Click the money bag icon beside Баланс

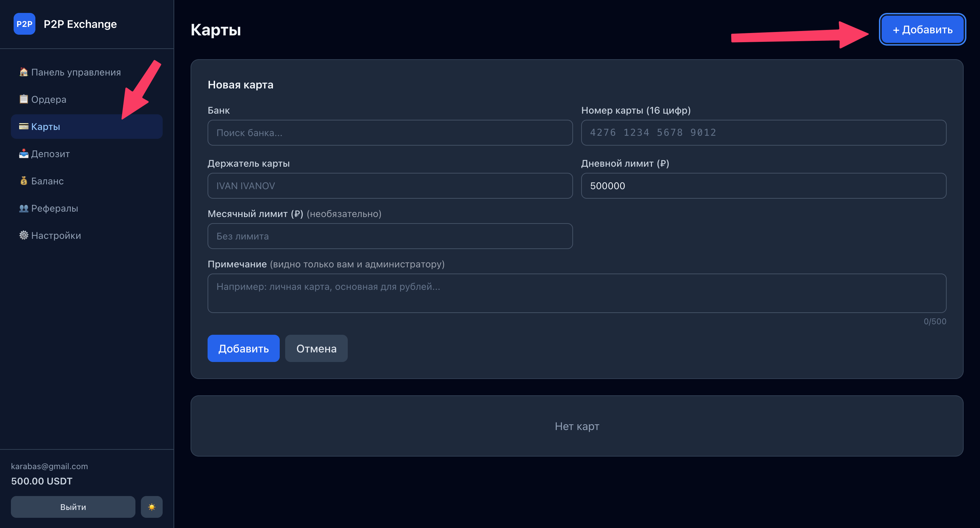23,181
